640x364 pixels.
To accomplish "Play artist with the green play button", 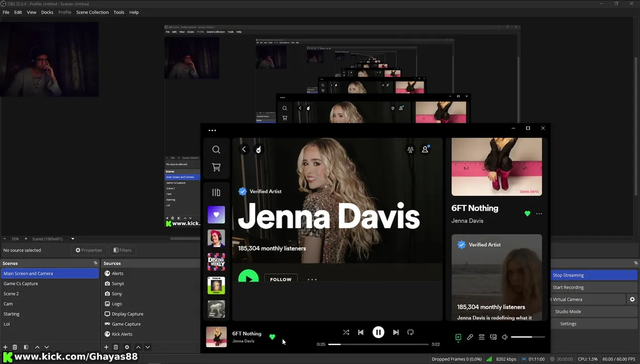I will (x=248, y=277).
